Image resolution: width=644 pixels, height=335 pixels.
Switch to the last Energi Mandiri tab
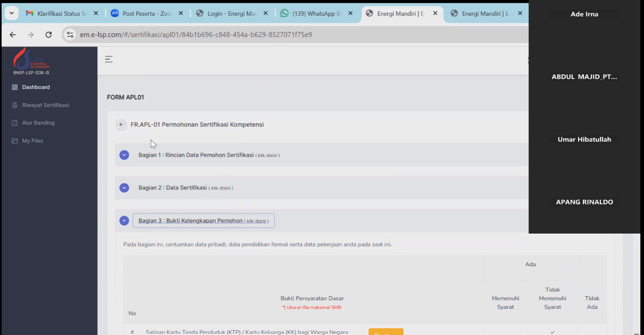[486, 13]
